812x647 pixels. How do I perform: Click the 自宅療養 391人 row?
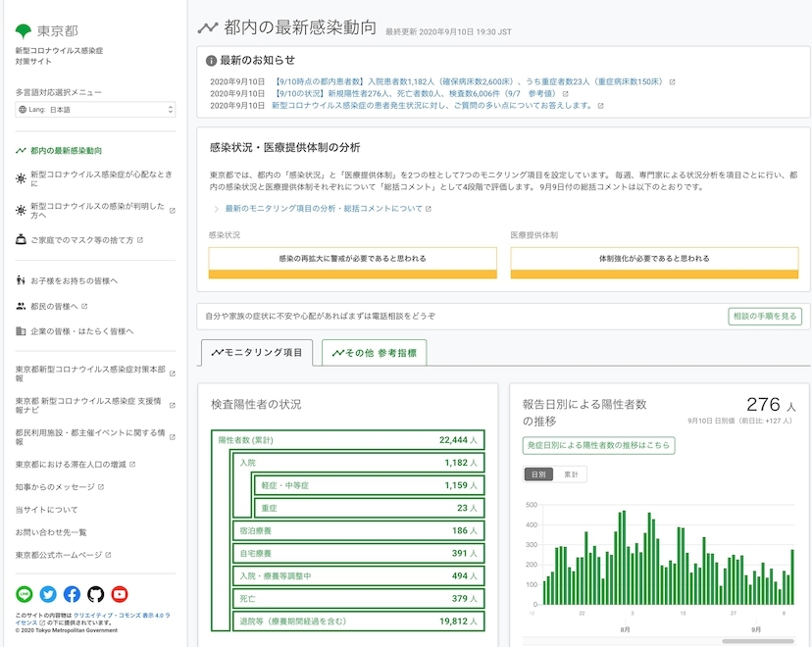(x=358, y=553)
